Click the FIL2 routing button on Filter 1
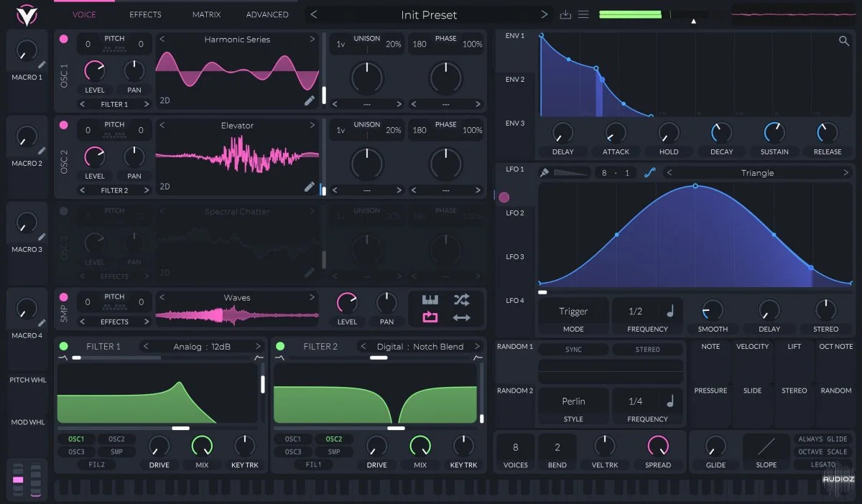 (97, 465)
